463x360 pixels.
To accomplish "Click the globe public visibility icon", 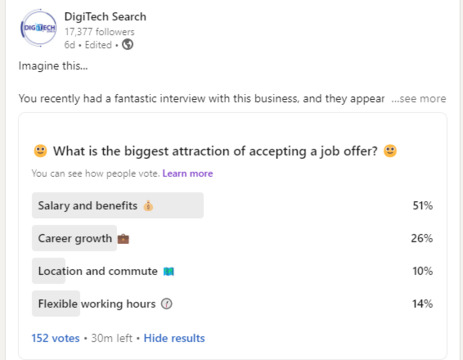I will (x=127, y=44).
